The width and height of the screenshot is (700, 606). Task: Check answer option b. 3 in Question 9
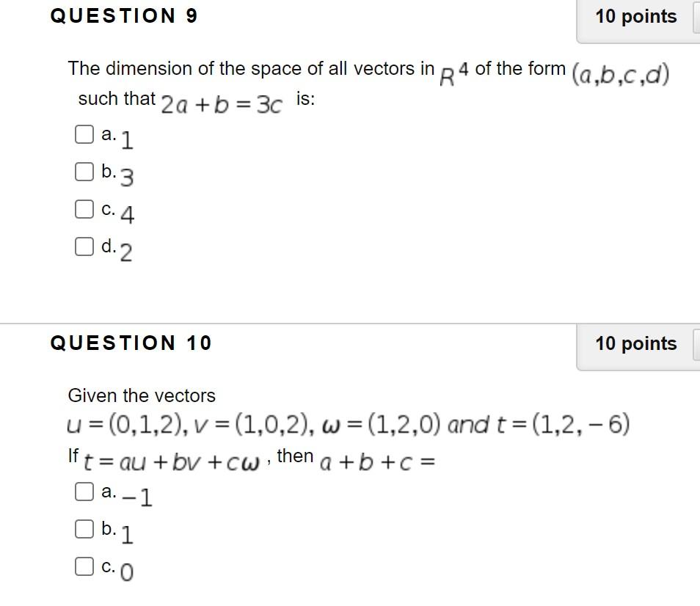[84, 170]
